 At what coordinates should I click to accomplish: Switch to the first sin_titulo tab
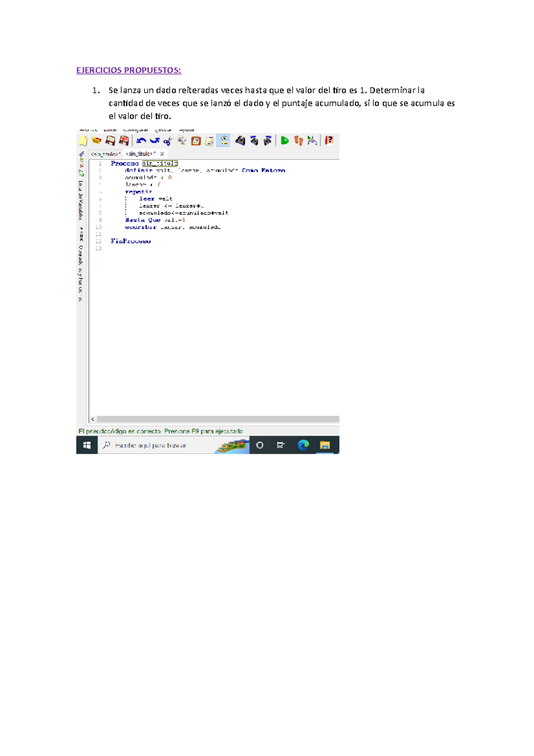[x=105, y=154]
